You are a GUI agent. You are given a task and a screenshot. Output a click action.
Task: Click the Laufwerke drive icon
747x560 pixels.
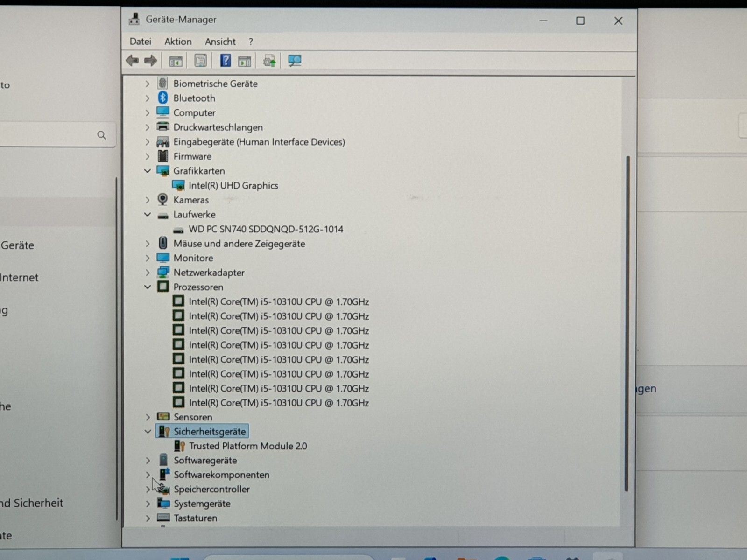click(163, 215)
